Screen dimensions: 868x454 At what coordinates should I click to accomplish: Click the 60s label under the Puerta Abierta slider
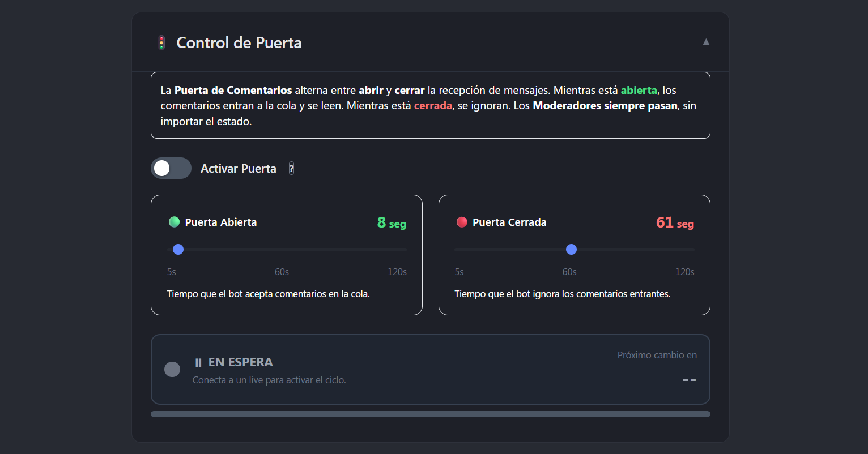click(x=282, y=272)
